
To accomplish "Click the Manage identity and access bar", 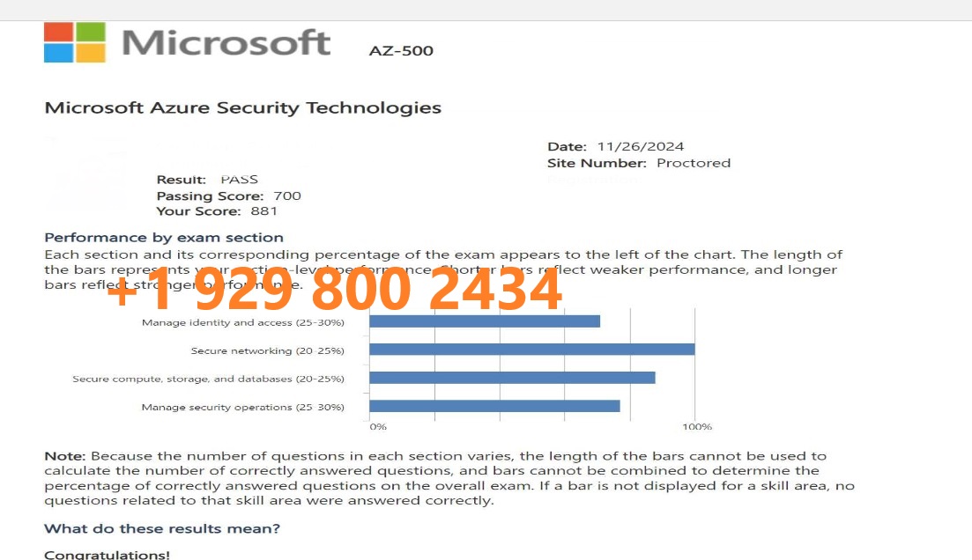I will (x=485, y=321).
